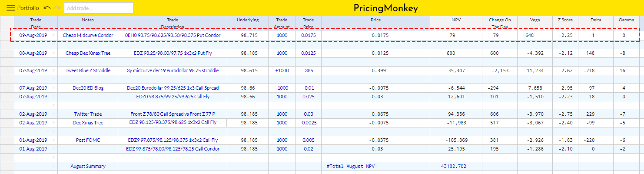Image resolution: width=644 pixels, height=174 pixels.
Task: Open the Cheap Midcurve Condor note
Action: click(x=88, y=35)
